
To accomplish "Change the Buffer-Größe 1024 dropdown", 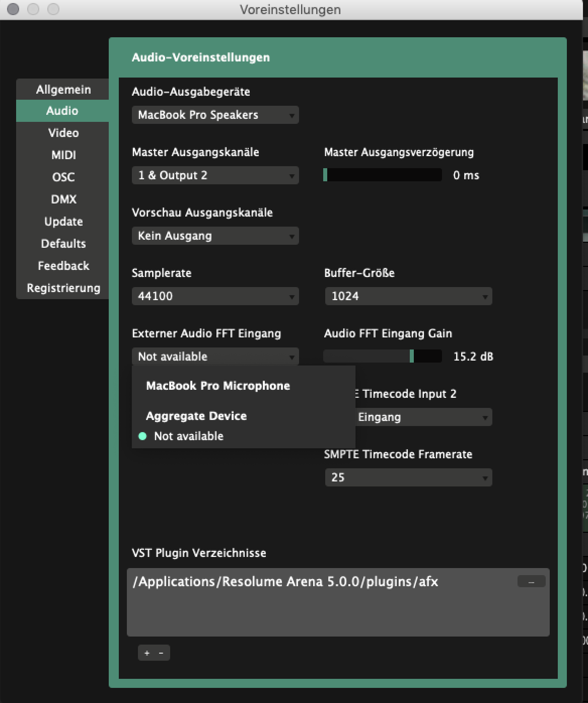I will pos(408,296).
